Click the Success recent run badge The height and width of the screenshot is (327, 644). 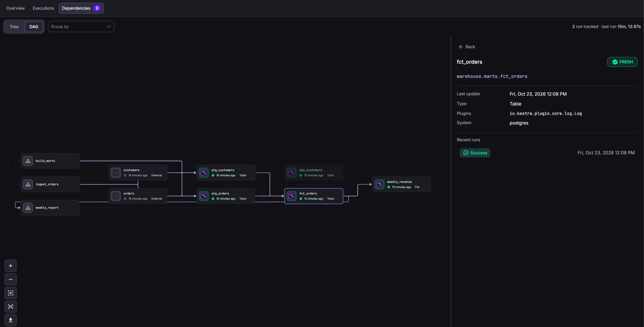475,153
